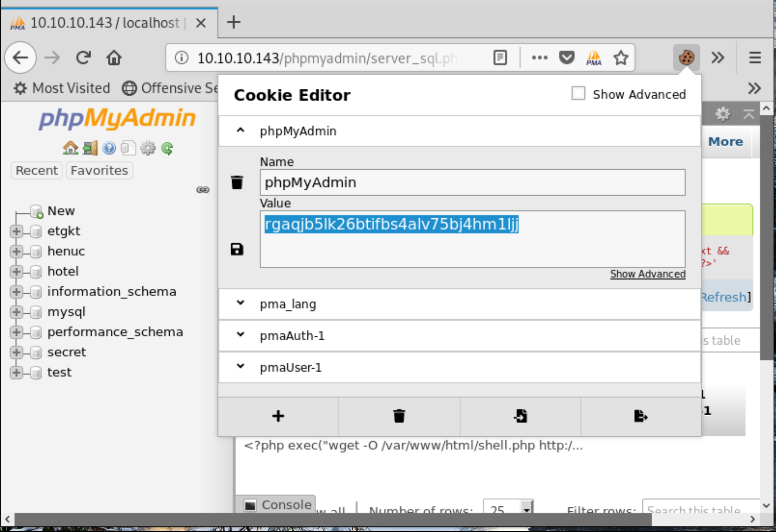Open Firefox hamburger menu

[x=755, y=57]
